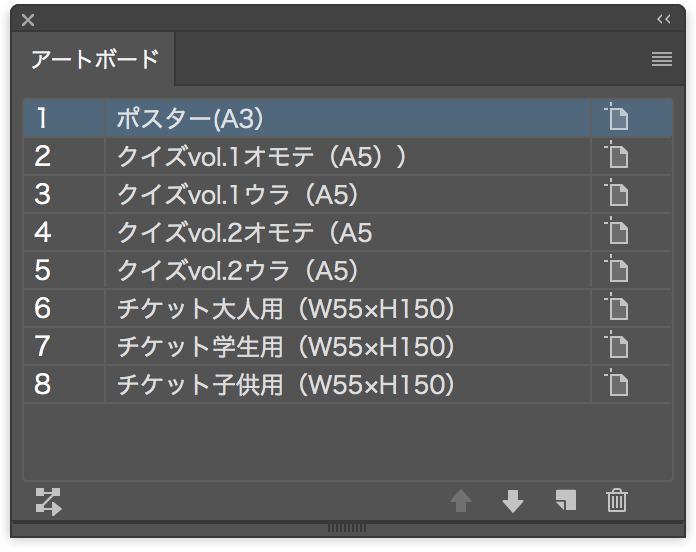This screenshot has height=552, width=696.
Task: Select artboard チケット子供用（W55×H150)
Action: click(348, 384)
